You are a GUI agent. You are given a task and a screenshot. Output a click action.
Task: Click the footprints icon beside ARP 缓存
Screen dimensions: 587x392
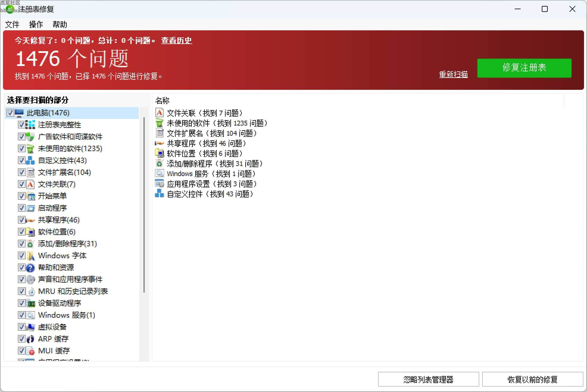30,339
